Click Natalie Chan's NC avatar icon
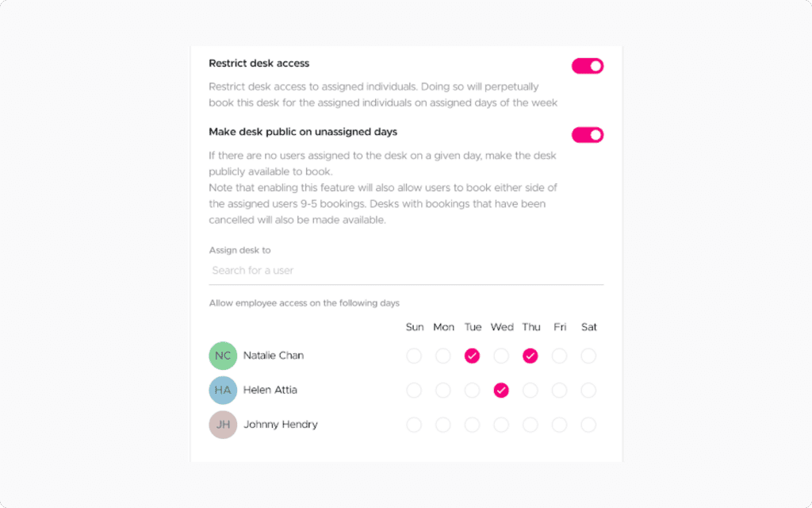The width and height of the screenshot is (812, 508). point(223,356)
